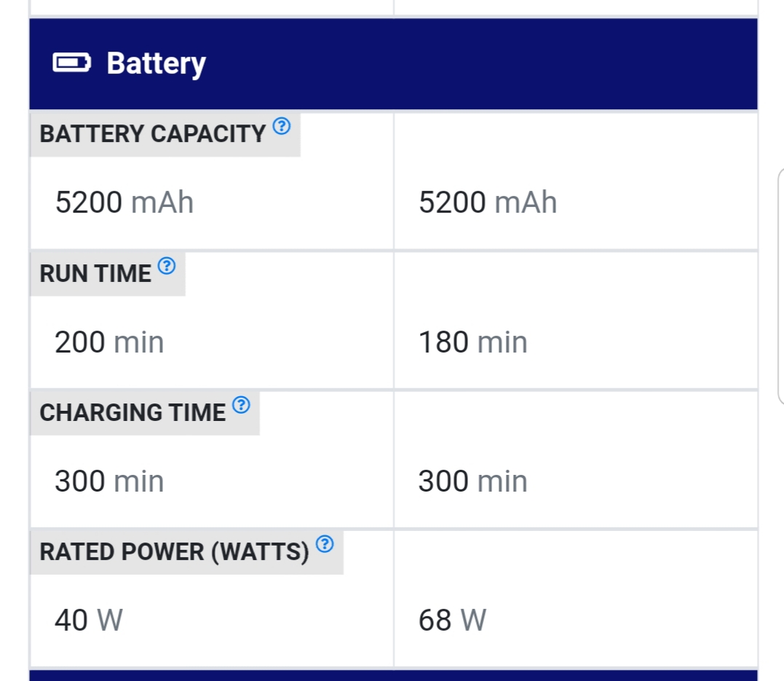
Task: Click the first 300 min charging value
Action: coord(109,481)
